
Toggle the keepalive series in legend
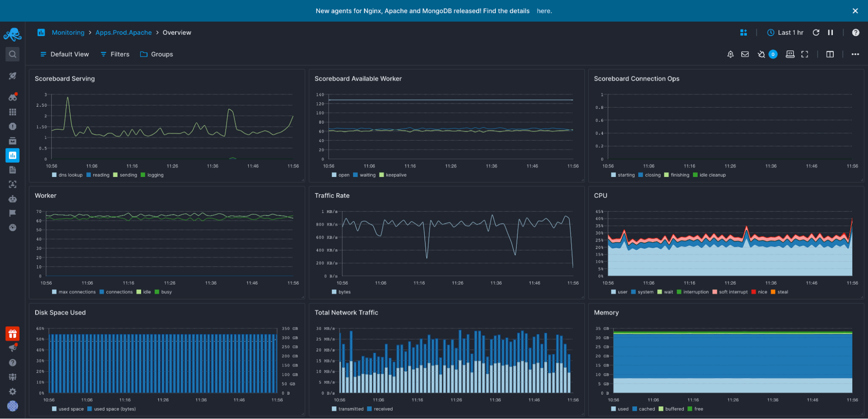click(x=393, y=175)
